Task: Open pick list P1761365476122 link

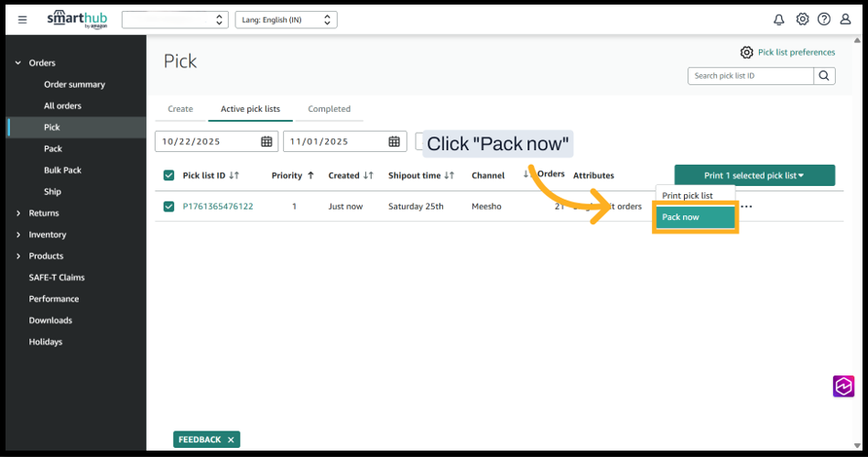Action: (218, 207)
